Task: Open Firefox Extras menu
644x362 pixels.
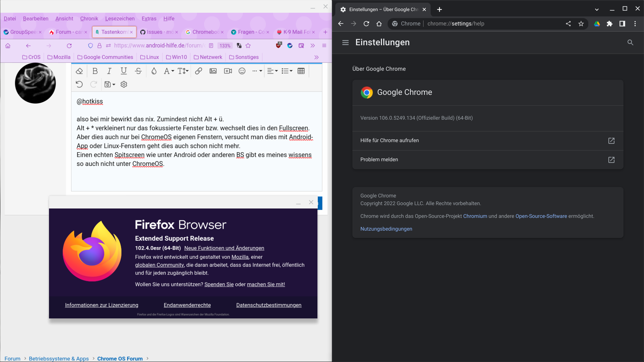Action: (x=149, y=18)
